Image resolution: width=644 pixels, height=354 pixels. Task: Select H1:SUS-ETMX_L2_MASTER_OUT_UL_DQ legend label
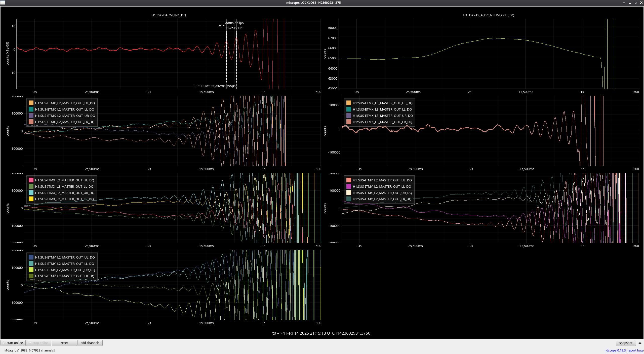click(65, 103)
